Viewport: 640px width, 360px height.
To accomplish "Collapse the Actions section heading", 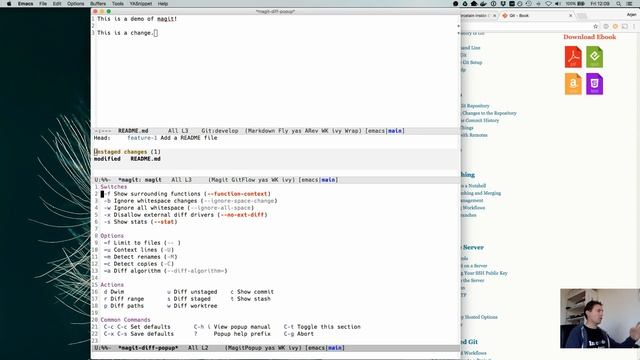I will coord(112,284).
